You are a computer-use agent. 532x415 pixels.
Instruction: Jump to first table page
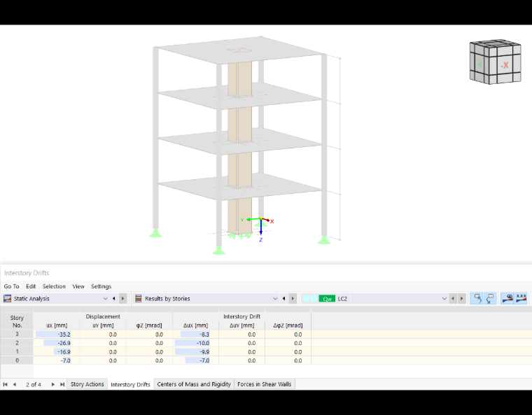pos(5,384)
